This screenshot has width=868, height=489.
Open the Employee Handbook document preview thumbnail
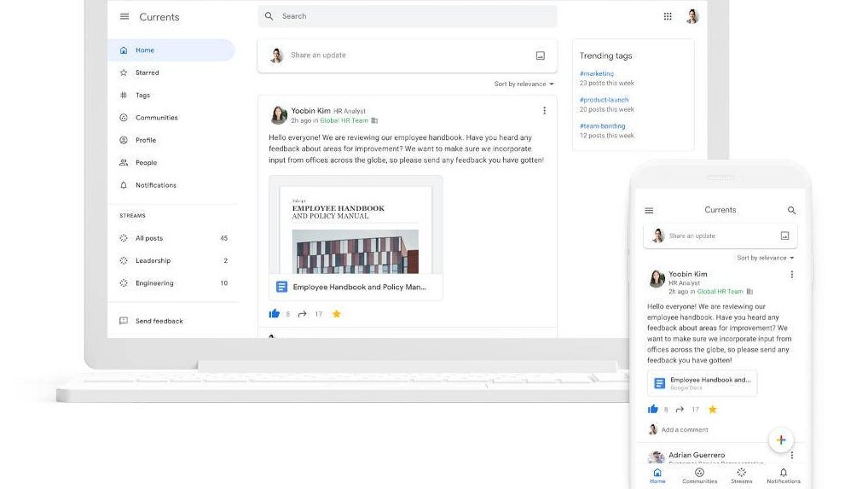coord(356,225)
